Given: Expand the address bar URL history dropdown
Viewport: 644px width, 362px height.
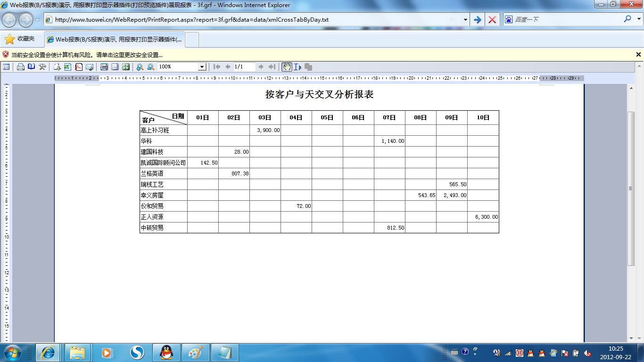Looking at the screenshot, I should pyautogui.click(x=465, y=20).
